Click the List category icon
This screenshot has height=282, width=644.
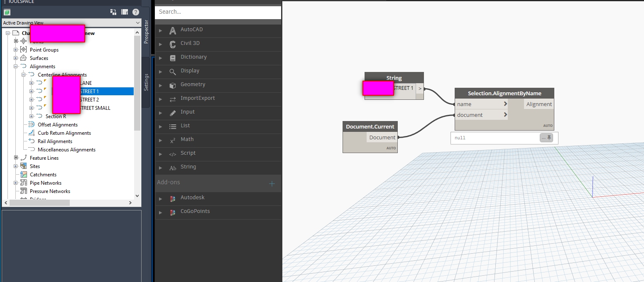click(x=173, y=126)
